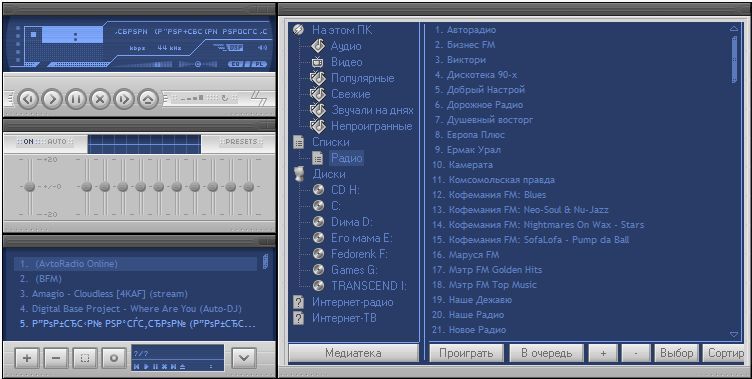This screenshot has height=379, width=752.
Task: Open the Непроигранные view
Action: tap(372, 126)
